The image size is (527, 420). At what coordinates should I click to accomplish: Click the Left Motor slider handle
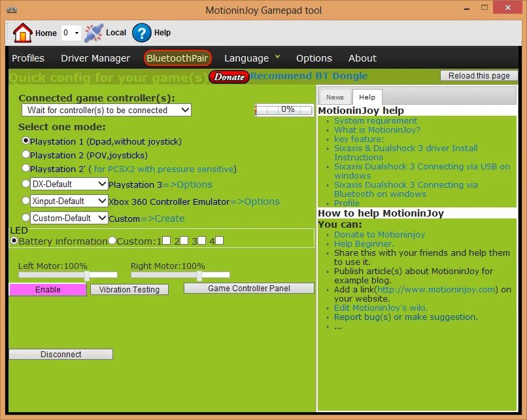(x=87, y=275)
